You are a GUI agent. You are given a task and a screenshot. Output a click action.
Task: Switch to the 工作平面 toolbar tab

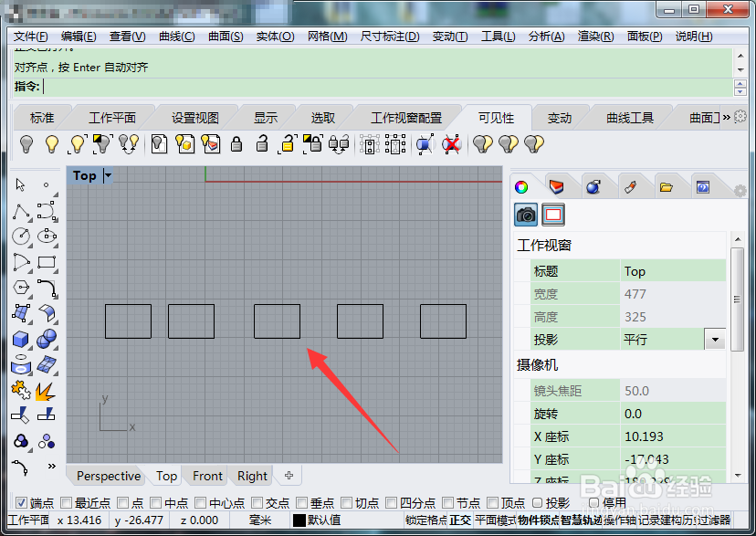pyautogui.click(x=112, y=118)
